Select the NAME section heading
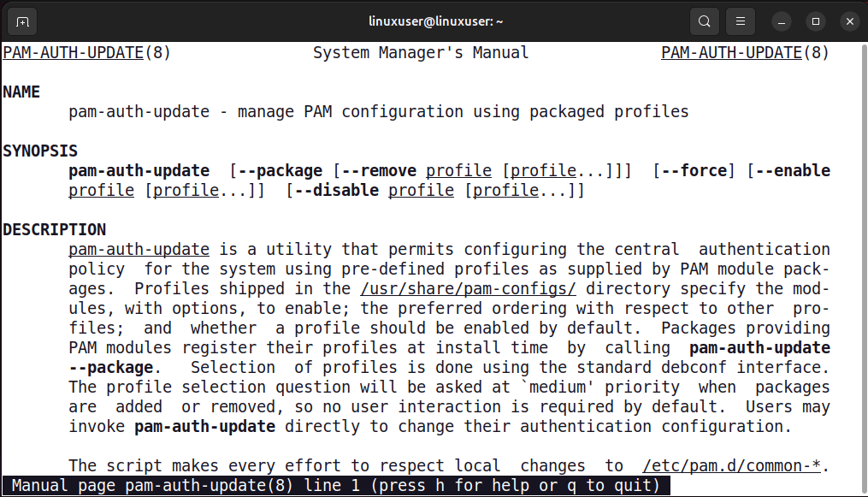The height and width of the screenshot is (497, 868). tap(21, 92)
